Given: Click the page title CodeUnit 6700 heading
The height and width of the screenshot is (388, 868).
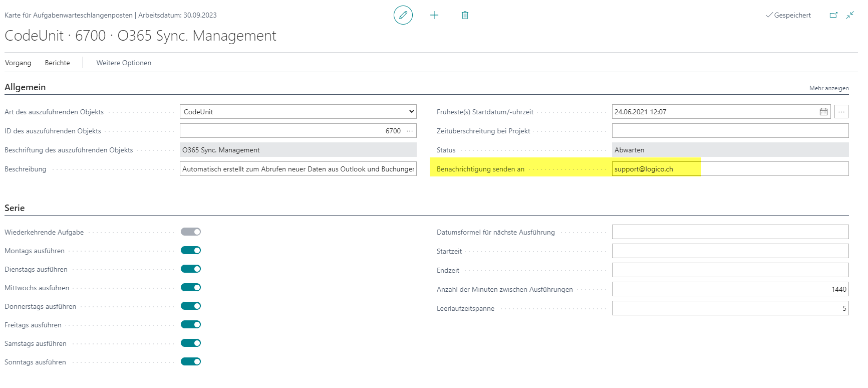Looking at the screenshot, I should (140, 36).
